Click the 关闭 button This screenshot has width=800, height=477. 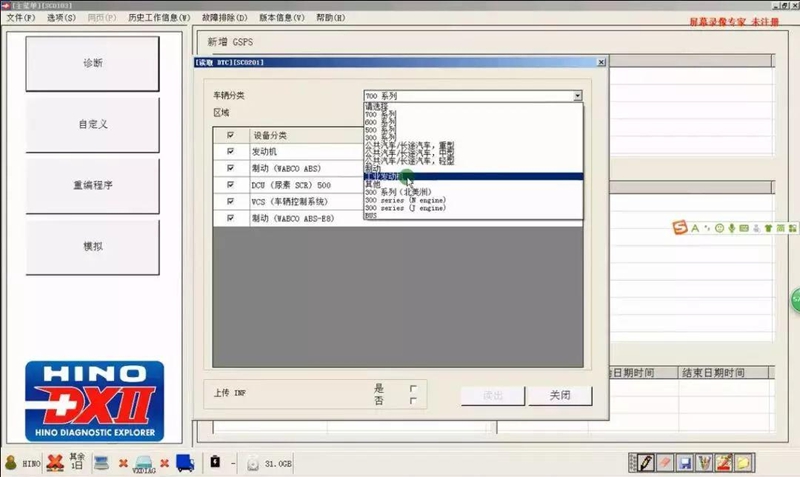[560, 395]
